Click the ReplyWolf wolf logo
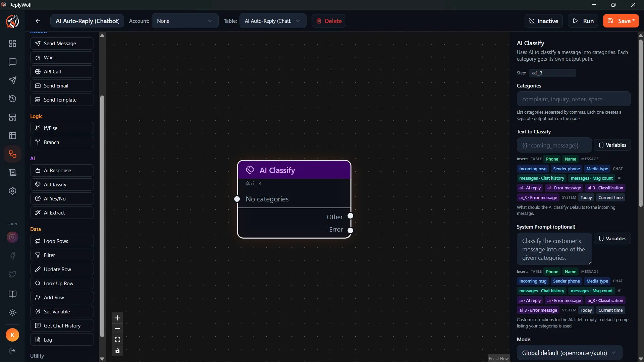 (x=12, y=21)
